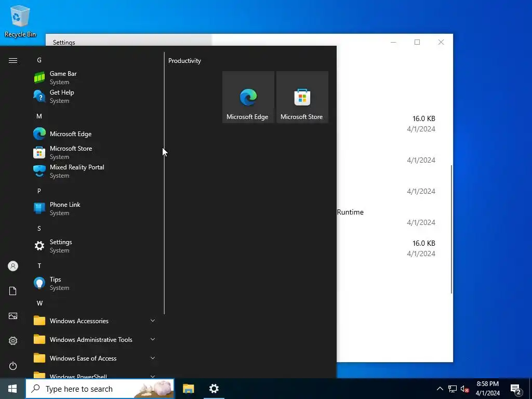The height and width of the screenshot is (399, 532).
Task: Open File Explorer from the taskbar
Action: coord(188,389)
